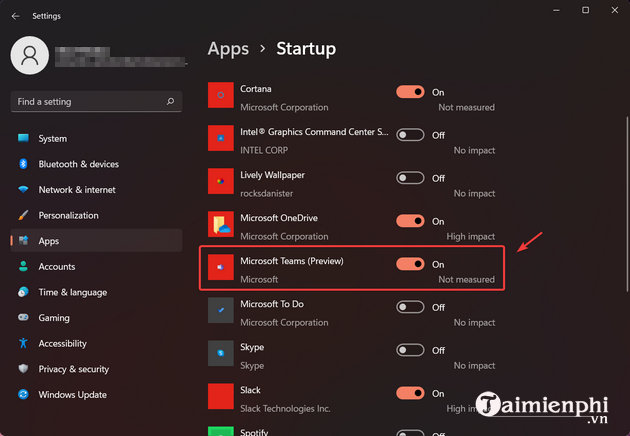This screenshot has height=436, width=630.
Task: Maximize the Settings window
Action: coord(585,10)
